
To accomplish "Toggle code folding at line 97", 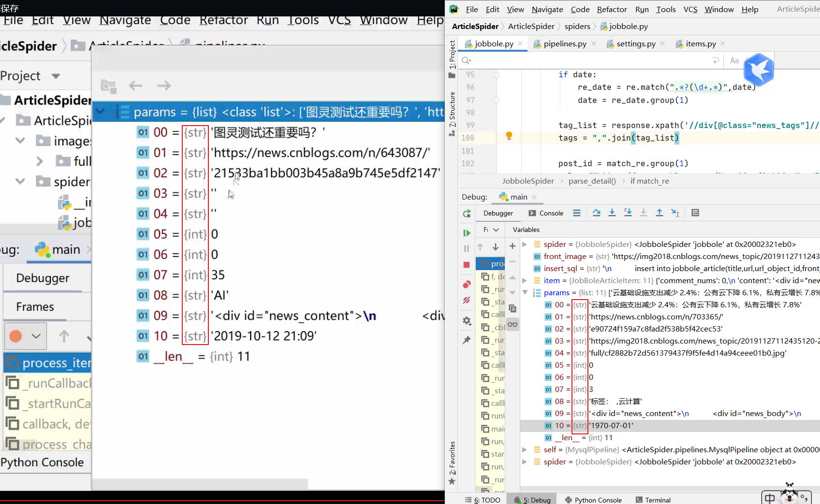I will (497, 100).
